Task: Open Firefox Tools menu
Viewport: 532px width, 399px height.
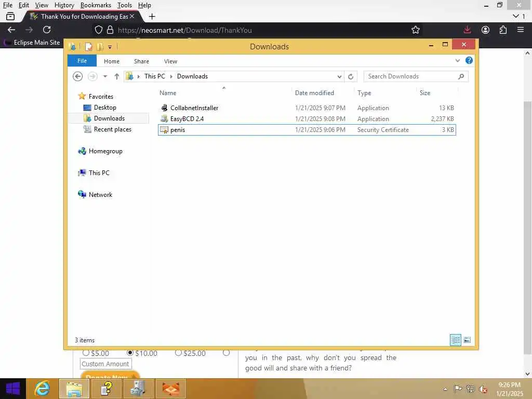Action: point(125,5)
